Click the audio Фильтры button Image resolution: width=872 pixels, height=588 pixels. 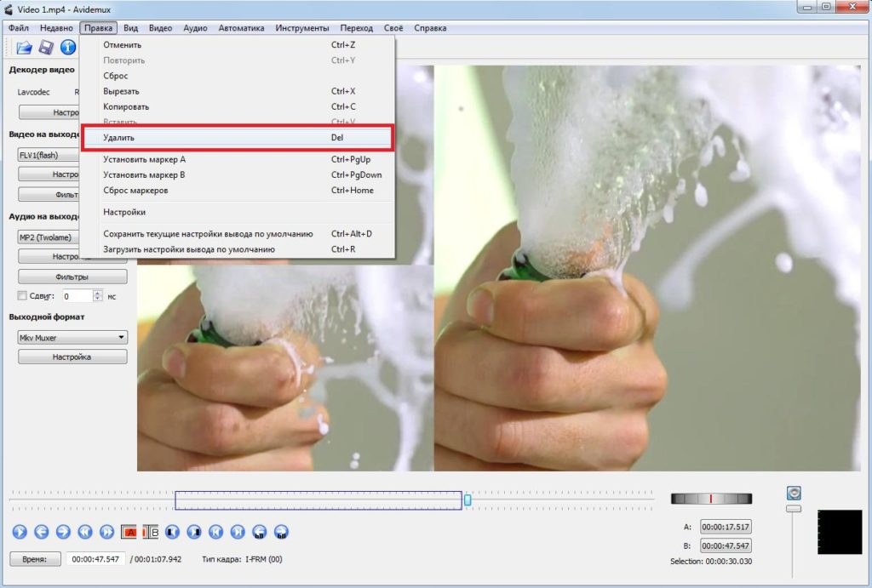click(x=72, y=277)
